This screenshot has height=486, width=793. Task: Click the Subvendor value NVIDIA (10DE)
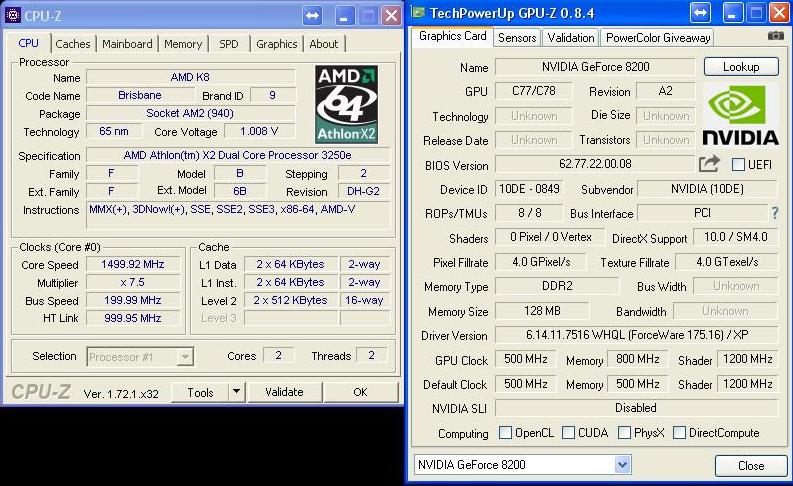tap(707, 189)
